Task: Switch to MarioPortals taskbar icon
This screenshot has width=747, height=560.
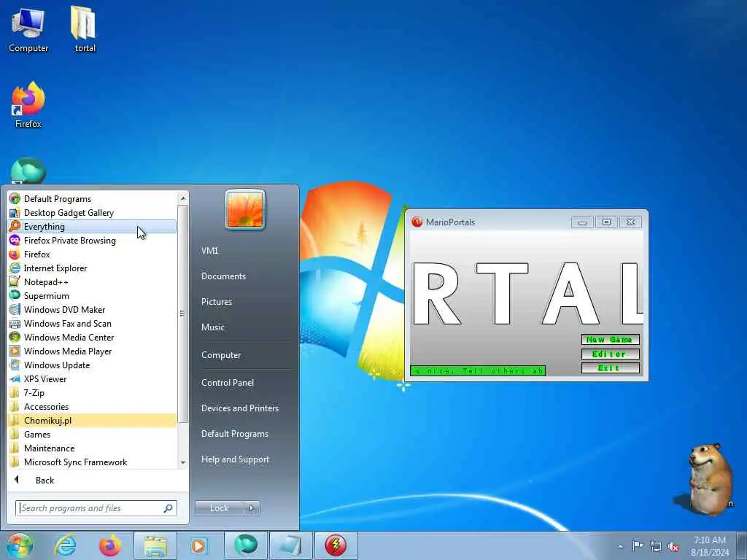Action: 336,545
